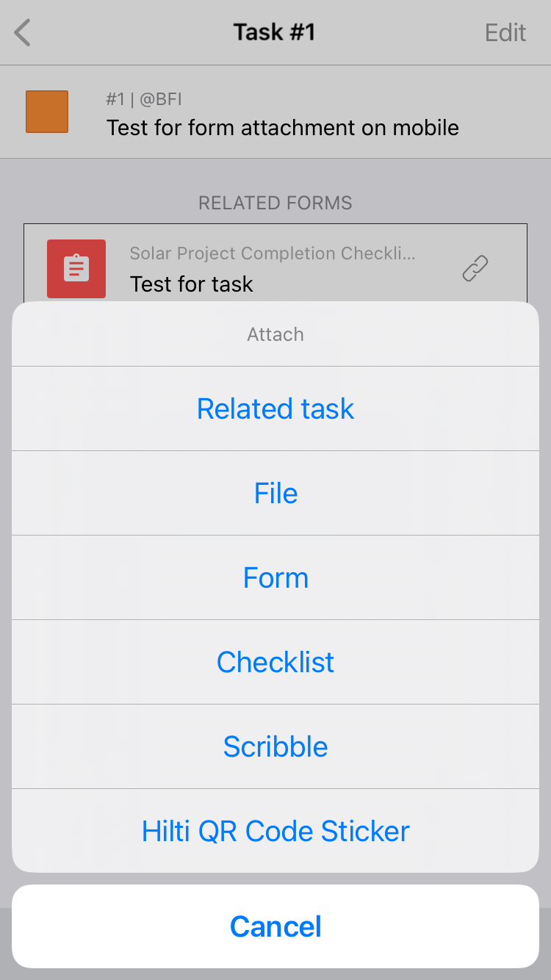Choose Hilti QR Code Sticker
Viewport: 551px width, 980px height.
275,831
